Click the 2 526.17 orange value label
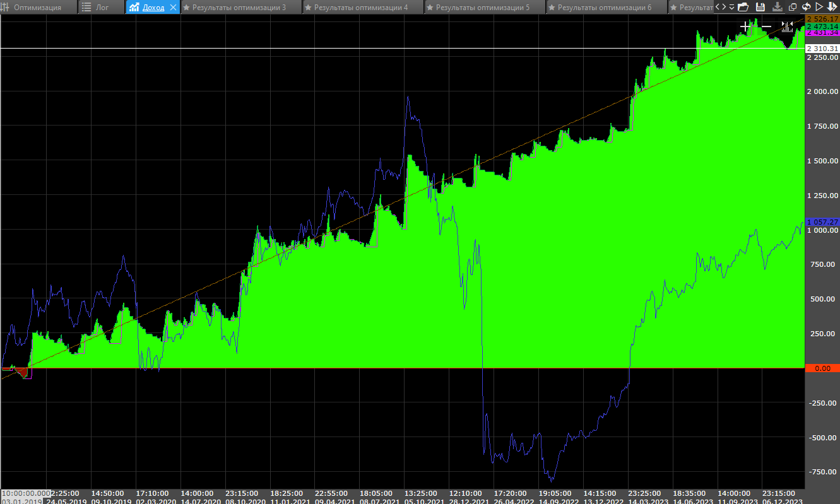This screenshot has width=840, height=504. (x=822, y=19)
